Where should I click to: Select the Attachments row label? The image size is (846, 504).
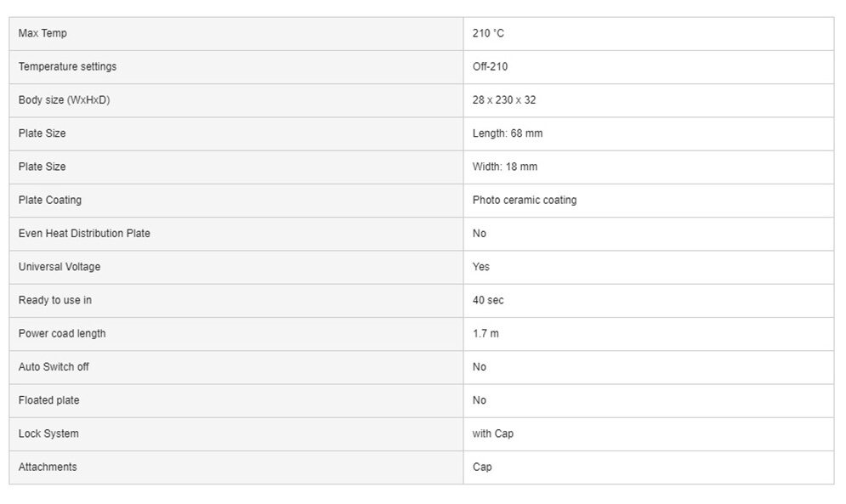48,467
